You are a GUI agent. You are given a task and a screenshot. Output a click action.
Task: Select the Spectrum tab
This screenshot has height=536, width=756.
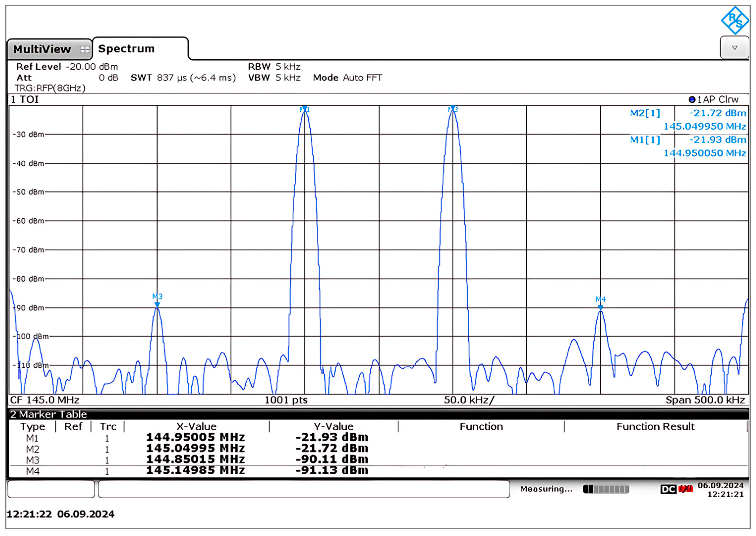pos(126,49)
